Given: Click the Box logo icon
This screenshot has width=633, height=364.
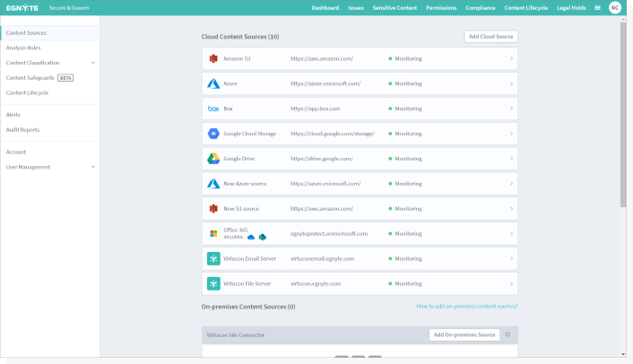Looking at the screenshot, I should (213, 108).
